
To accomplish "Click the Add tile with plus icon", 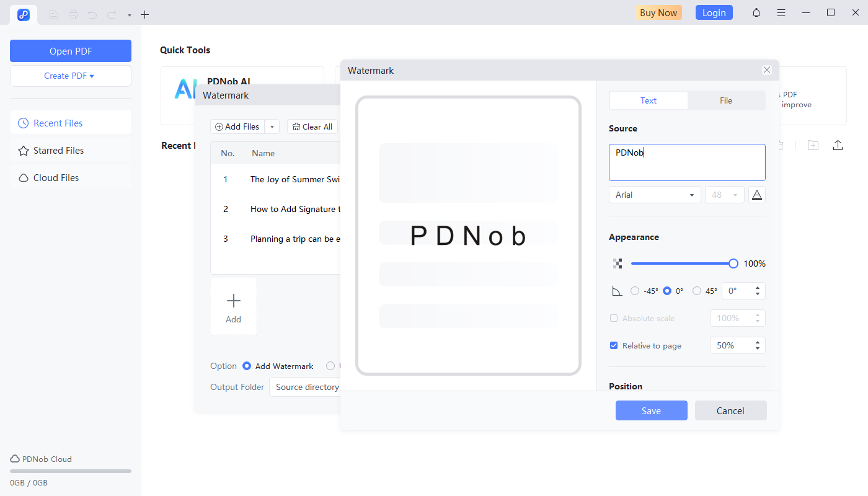I will point(233,307).
